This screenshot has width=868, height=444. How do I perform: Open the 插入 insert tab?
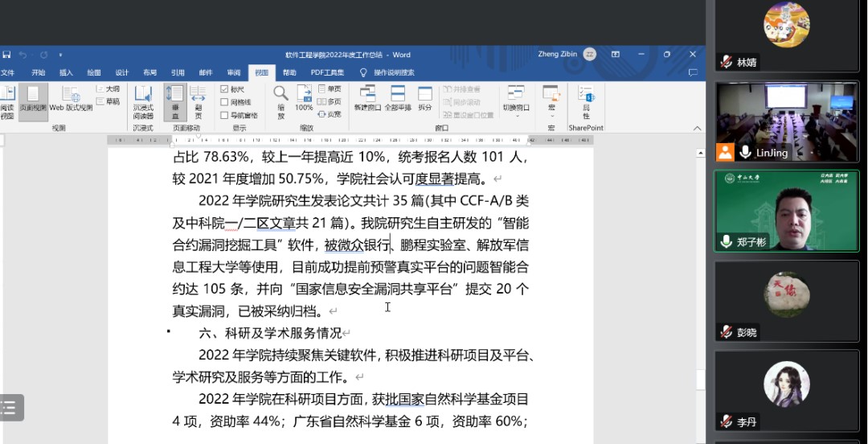[x=66, y=72]
